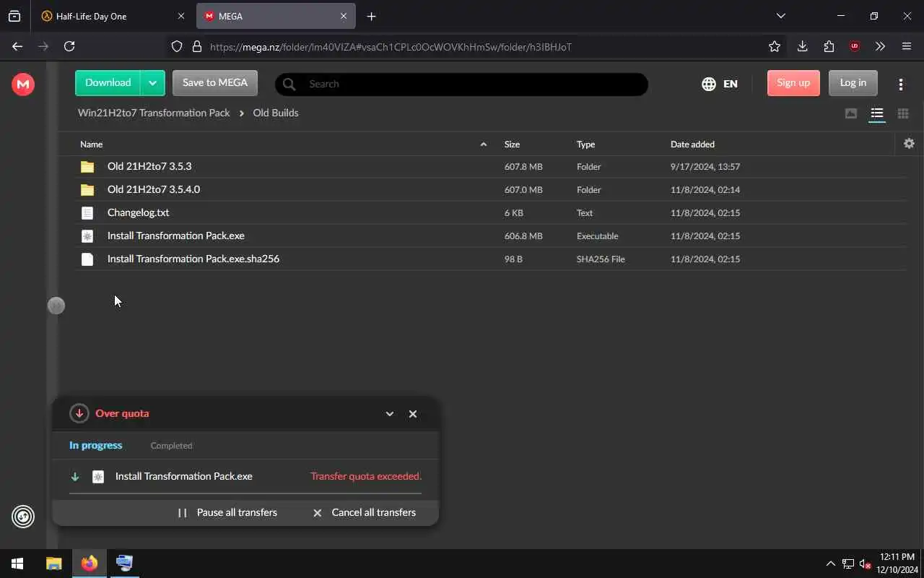Switch to Half-Life: Day One tab

113,16
